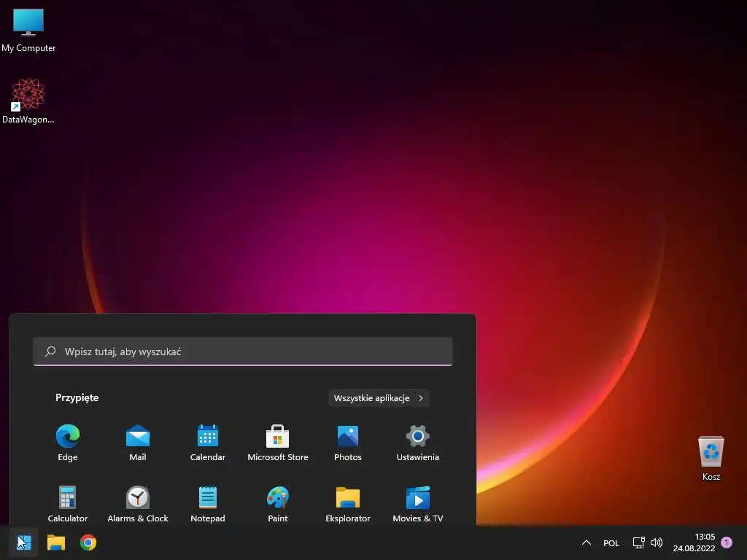
Task: Open Notepad from pinned apps
Action: pos(208,504)
